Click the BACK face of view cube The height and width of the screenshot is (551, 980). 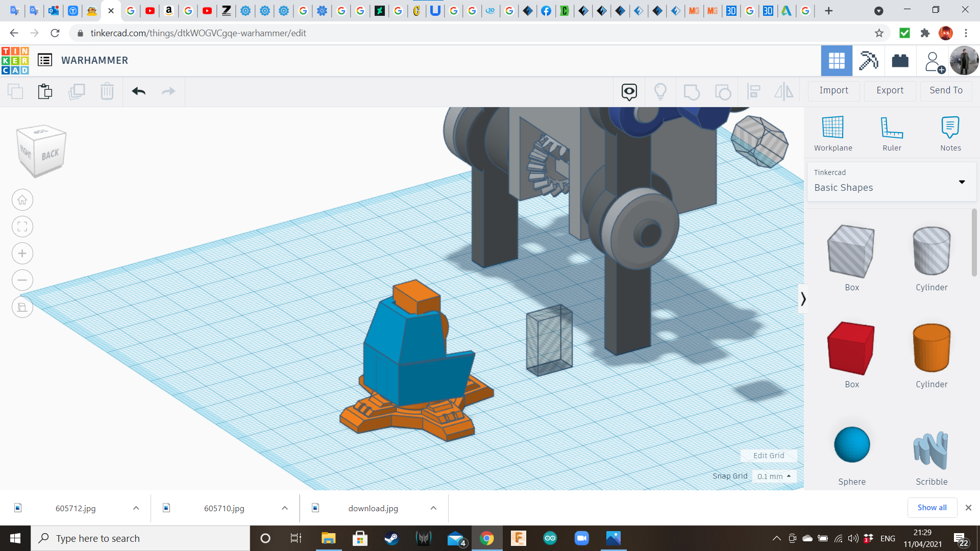[x=50, y=154]
